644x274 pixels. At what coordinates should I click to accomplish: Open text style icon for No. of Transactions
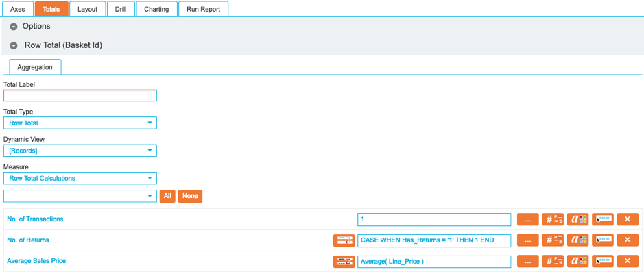(578, 220)
